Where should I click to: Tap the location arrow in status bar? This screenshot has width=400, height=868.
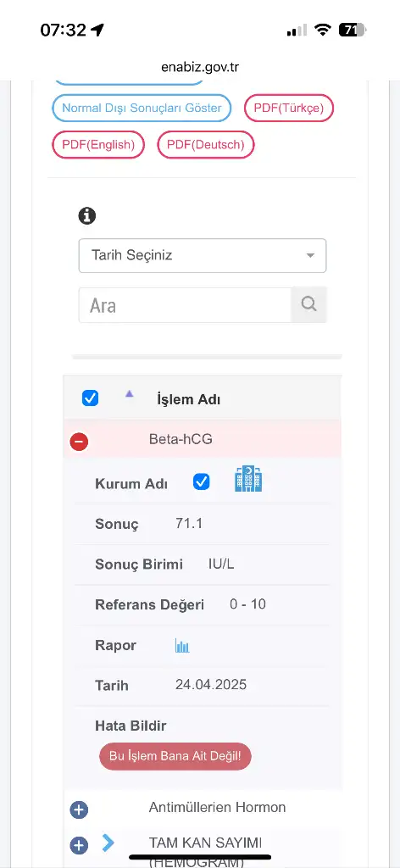(97, 30)
